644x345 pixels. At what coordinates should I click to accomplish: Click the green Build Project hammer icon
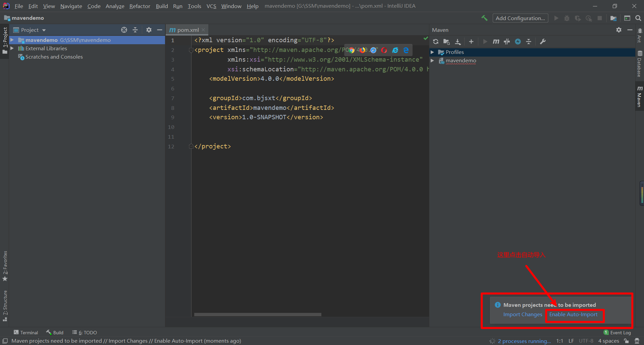tap(484, 18)
